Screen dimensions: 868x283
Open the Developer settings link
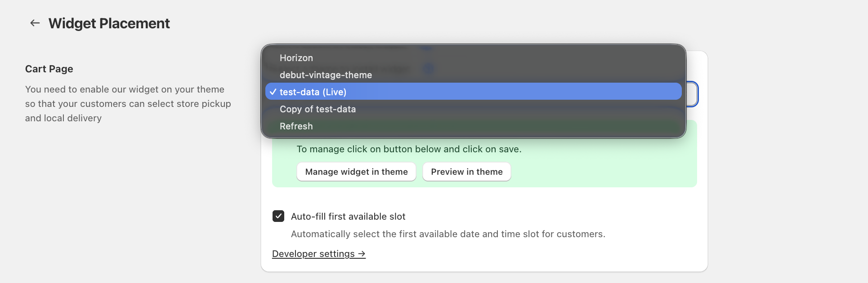point(319,254)
